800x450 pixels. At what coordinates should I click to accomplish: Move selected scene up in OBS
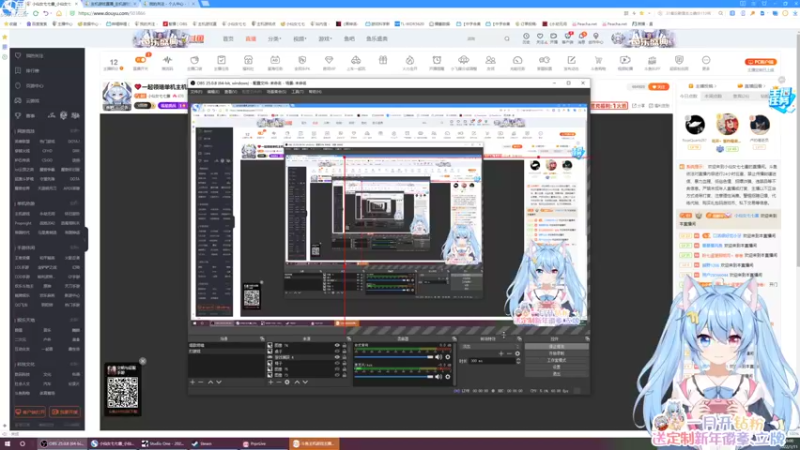(x=210, y=382)
